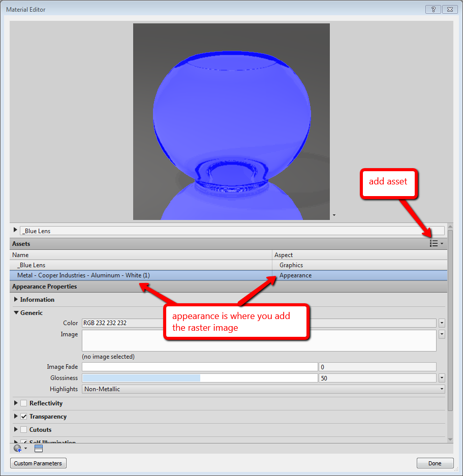Viewport: 463px width, 476px height.
Task: Click the dropdown arrow beside the add asset icon
Action: [441, 243]
